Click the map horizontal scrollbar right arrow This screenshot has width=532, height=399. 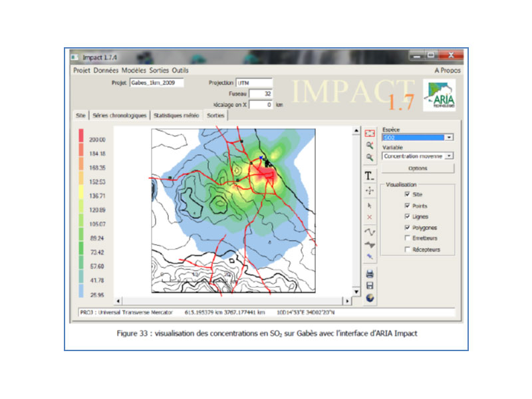point(347,301)
